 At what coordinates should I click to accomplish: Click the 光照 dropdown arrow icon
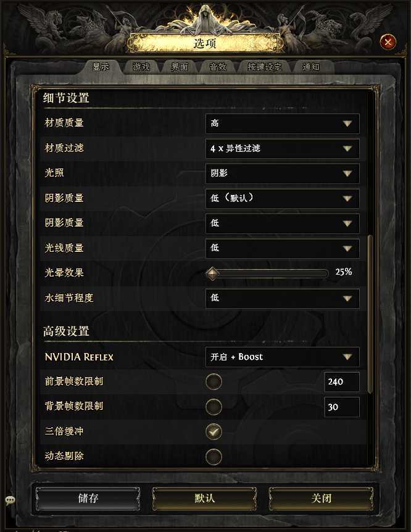347,173
